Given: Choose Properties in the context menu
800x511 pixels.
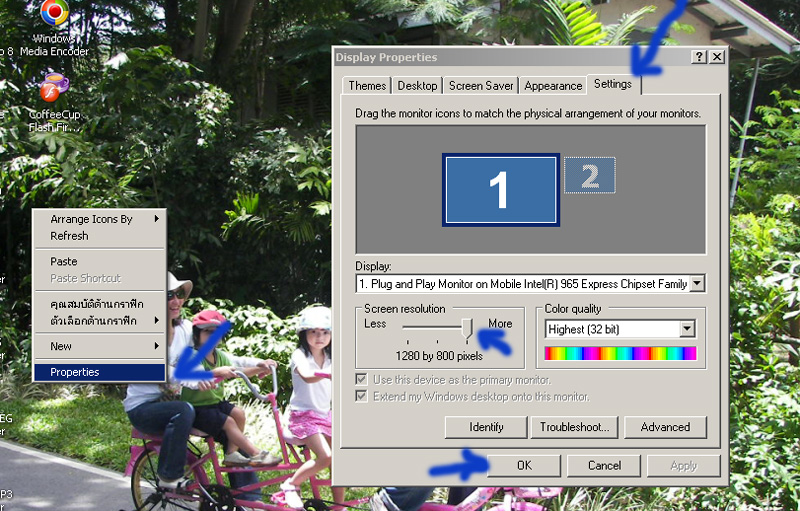Looking at the screenshot, I should pos(100,372).
